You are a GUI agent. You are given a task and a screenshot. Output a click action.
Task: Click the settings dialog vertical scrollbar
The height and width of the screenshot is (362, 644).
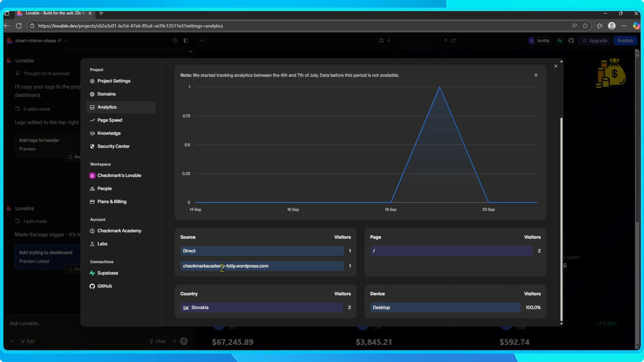tap(561, 219)
